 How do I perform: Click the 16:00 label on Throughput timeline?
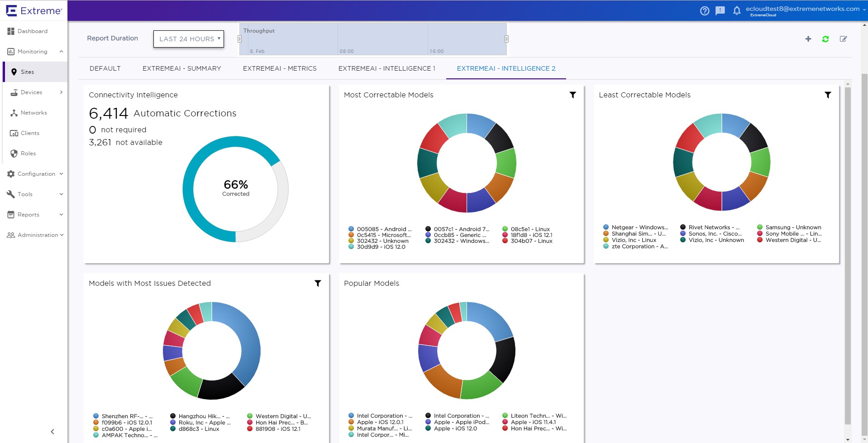pyautogui.click(x=437, y=51)
